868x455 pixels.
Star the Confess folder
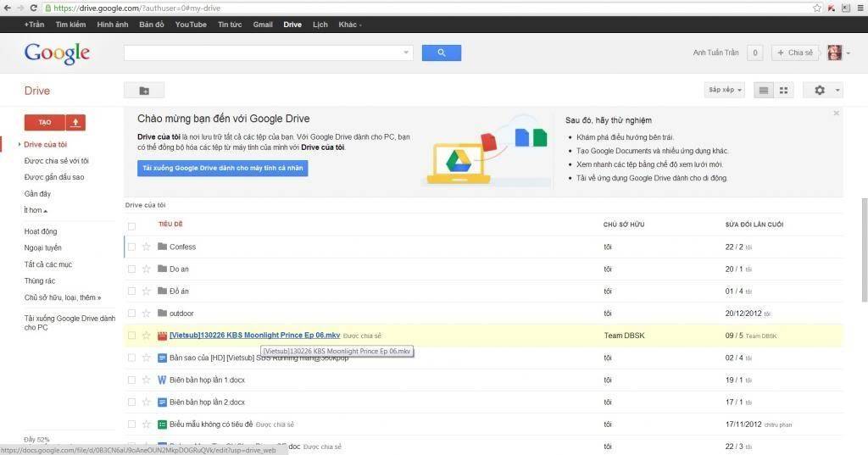(x=146, y=247)
